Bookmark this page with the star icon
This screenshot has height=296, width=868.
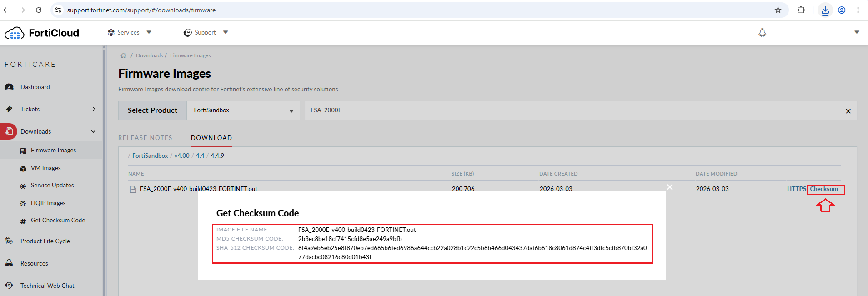point(778,10)
